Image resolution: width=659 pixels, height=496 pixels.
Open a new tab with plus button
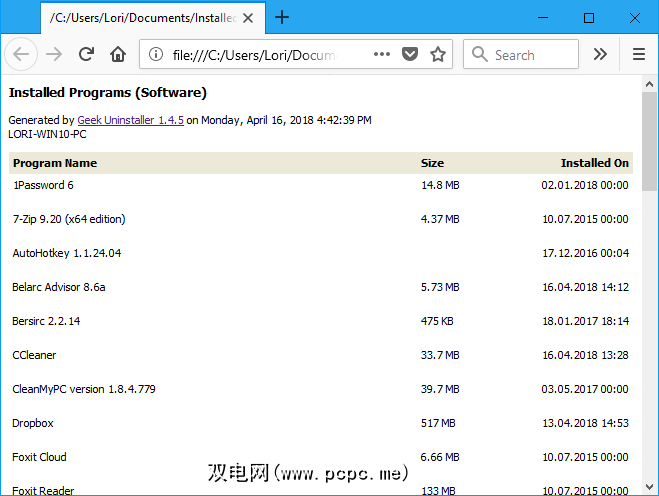click(x=282, y=17)
